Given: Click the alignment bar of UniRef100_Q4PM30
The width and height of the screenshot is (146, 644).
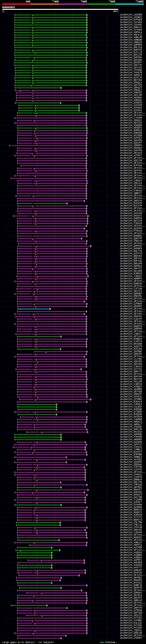Looking at the screenshot, I should tap(55, 246).
